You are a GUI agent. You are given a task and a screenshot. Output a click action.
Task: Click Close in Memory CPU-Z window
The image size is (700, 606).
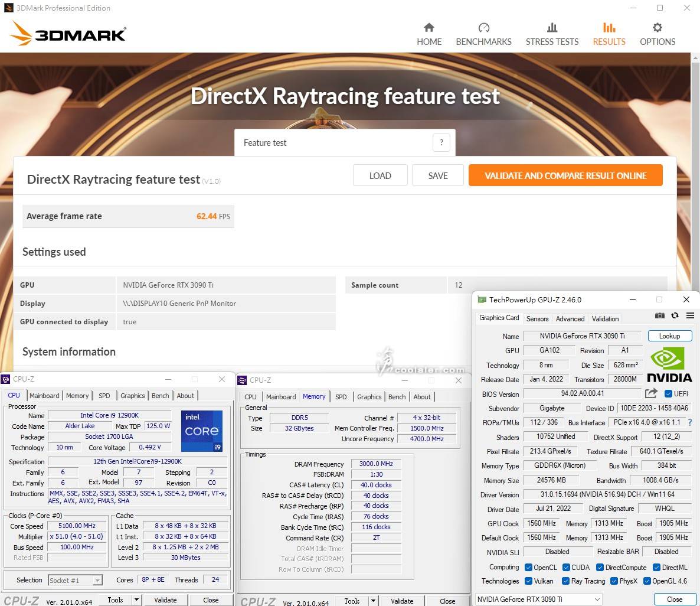447,601
